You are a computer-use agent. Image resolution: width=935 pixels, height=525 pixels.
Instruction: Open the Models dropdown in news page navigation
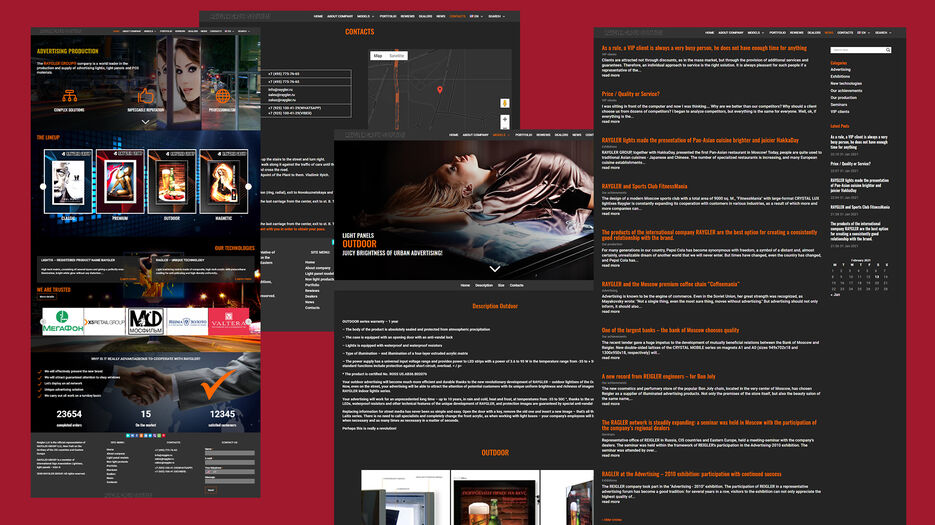click(756, 32)
